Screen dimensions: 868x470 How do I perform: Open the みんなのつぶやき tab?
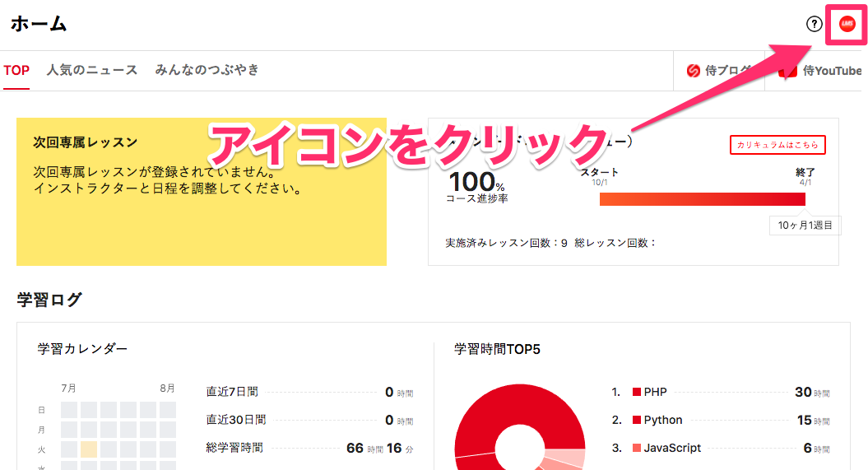click(207, 70)
